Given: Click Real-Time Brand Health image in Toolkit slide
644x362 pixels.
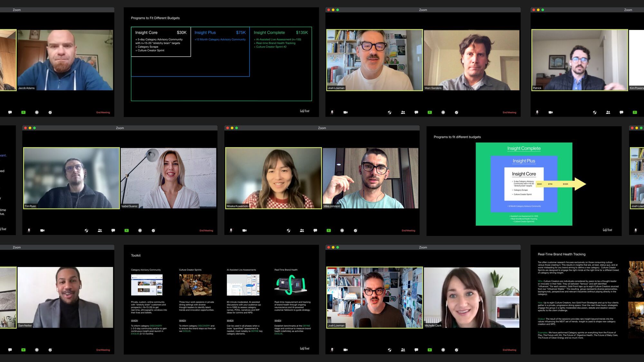Looking at the screenshot, I should (291, 284).
